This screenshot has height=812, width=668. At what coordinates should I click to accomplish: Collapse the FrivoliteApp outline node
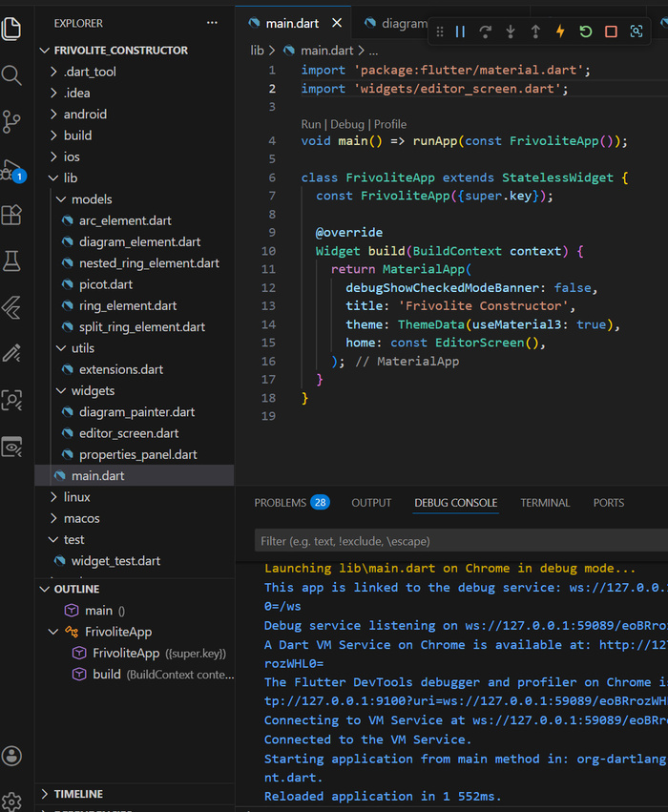(53, 632)
